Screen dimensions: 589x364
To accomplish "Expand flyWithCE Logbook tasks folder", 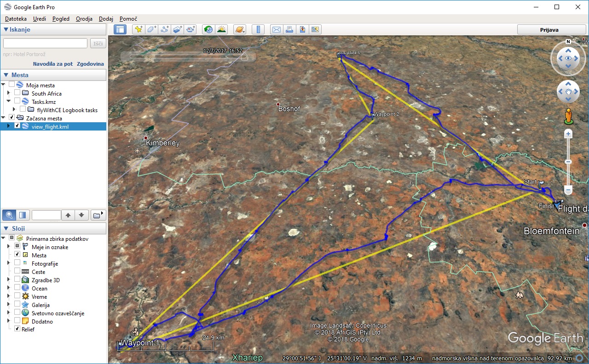I will 14,110.
